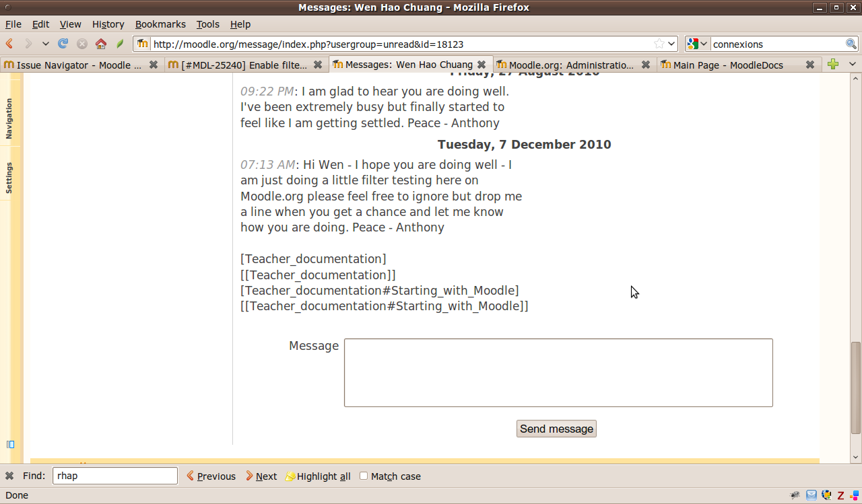Click the colored squares status bar icon
The image size is (862, 504).
click(855, 495)
